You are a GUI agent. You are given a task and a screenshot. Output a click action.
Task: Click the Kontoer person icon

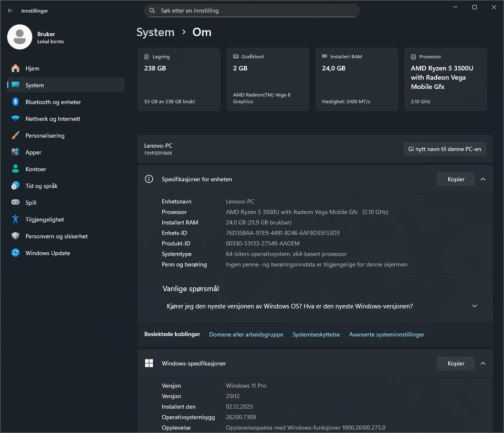point(15,169)
